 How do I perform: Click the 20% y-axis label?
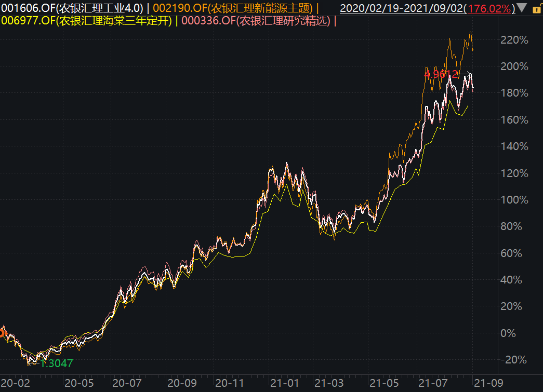[x=511, y=306]
